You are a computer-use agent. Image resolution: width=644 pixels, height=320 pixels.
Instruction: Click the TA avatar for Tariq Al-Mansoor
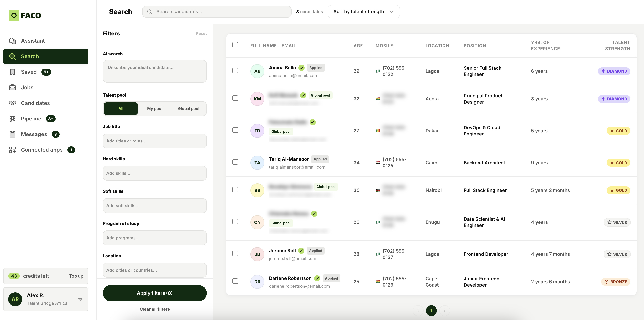[x=257, y=163]
